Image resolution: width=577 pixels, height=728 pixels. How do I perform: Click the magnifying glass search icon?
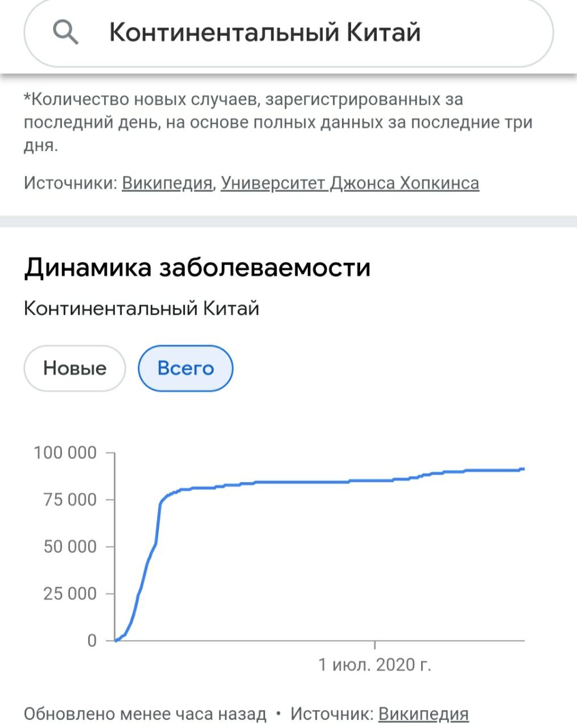65,32
